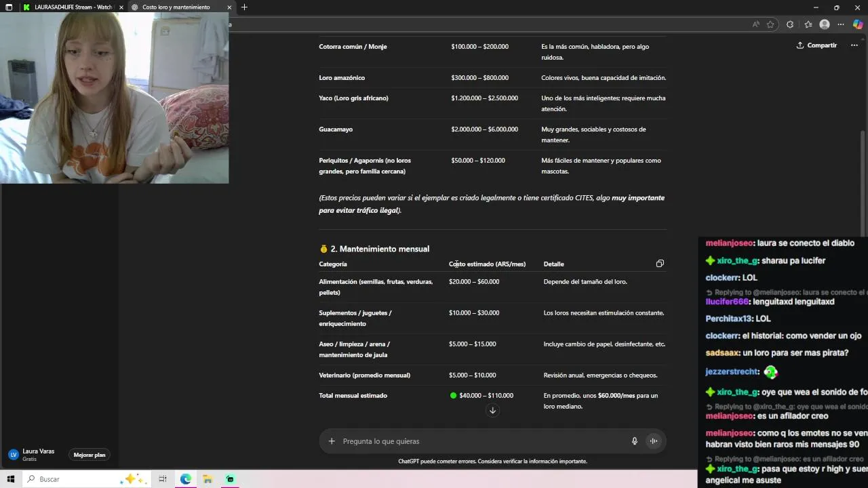The image size is (868, 488).
Task: Start dictation with the microphone icon
Action: coord(635,441)
